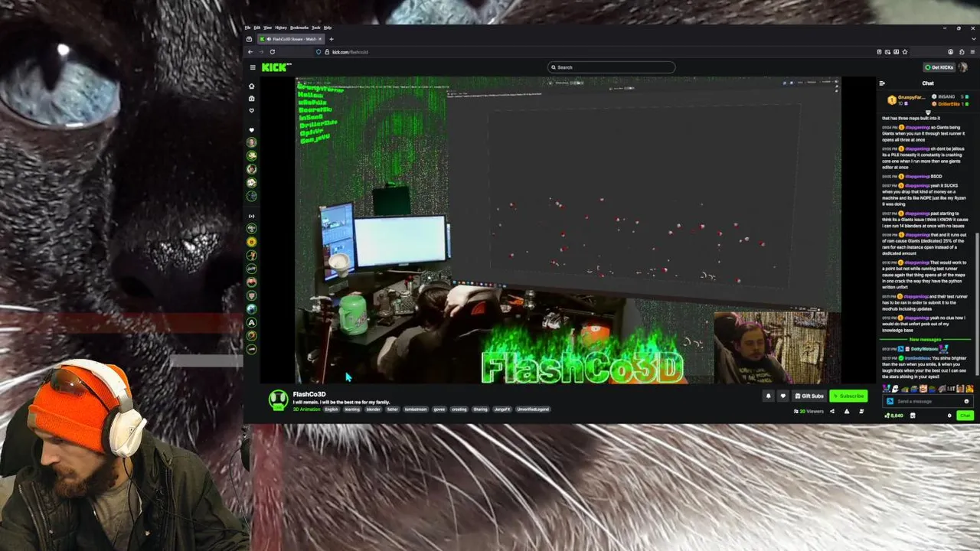Open the Tools menu

pos(315,28)
